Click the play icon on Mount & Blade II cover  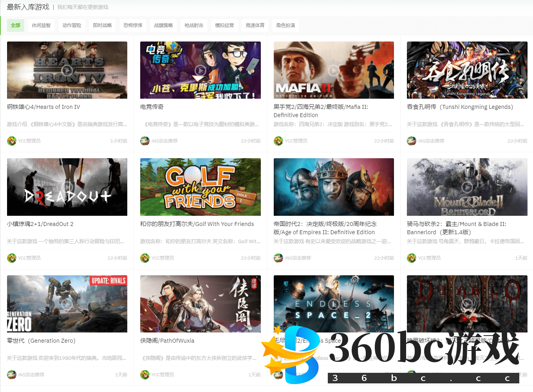coord(467,187)
